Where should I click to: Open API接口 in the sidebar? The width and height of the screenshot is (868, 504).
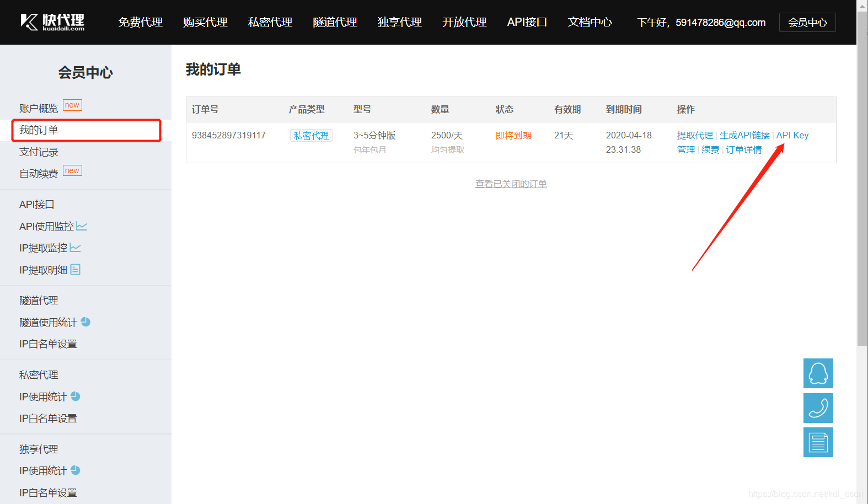37,205
